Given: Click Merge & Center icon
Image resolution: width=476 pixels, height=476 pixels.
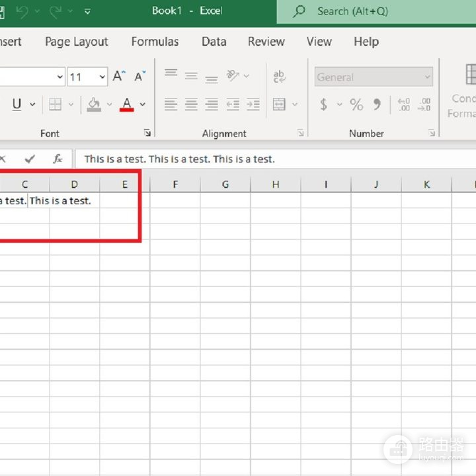Looking at the screenshot, I should [279, 104].
